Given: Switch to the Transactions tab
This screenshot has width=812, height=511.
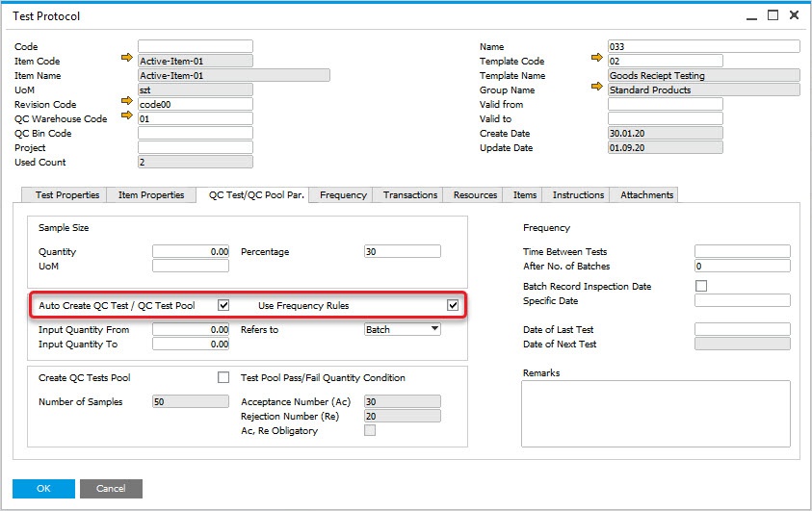Looking at the screenshot, I should [410, 194].
